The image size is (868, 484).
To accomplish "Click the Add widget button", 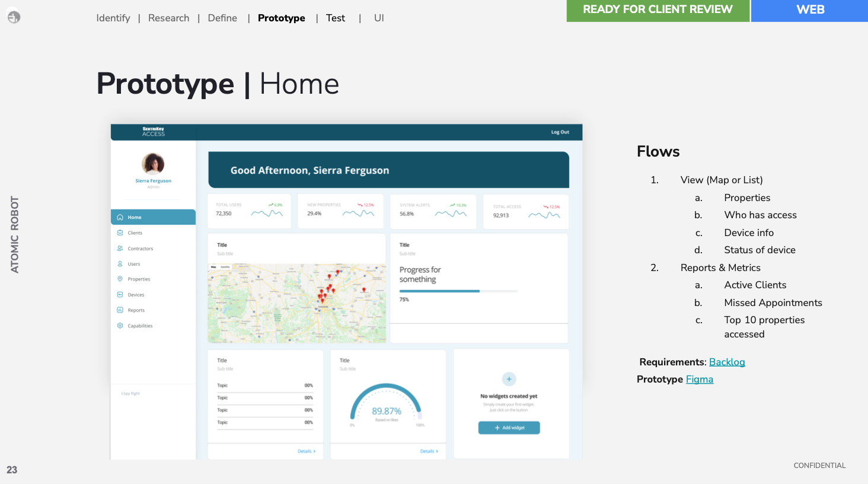I will (509, 428).
